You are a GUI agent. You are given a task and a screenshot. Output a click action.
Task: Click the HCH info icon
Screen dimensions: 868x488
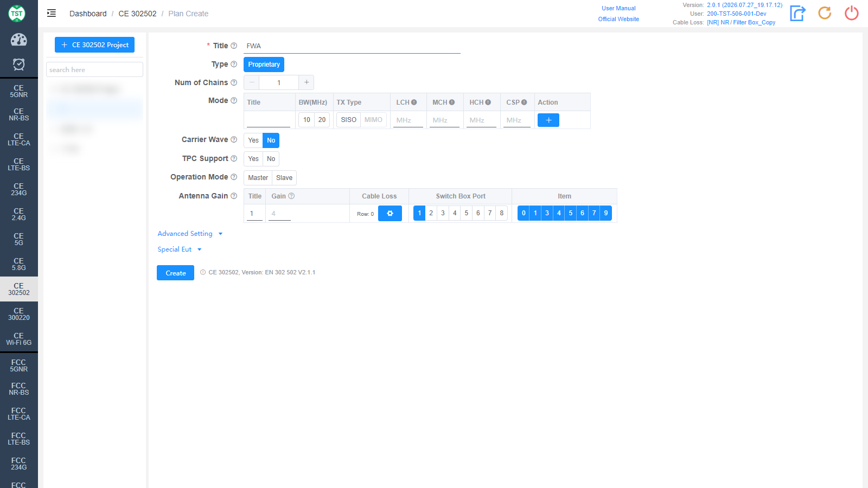(x=488, y=102)
